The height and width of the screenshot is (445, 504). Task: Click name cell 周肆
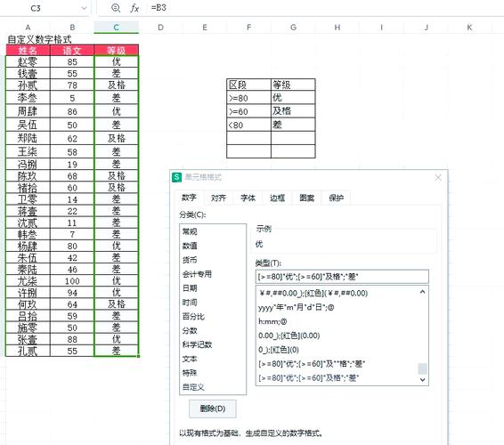click(x=28, y=111)
